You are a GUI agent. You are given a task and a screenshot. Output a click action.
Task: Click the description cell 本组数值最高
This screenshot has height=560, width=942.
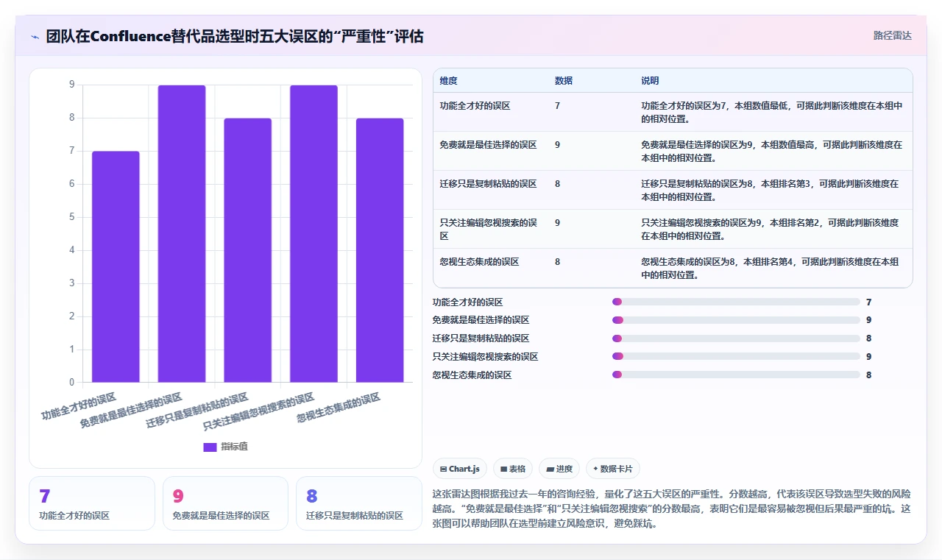tap(772, 151)
